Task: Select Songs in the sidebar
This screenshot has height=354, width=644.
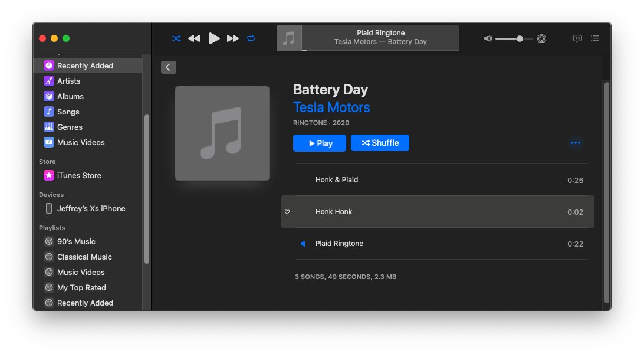Action: (x=68, y=112)
